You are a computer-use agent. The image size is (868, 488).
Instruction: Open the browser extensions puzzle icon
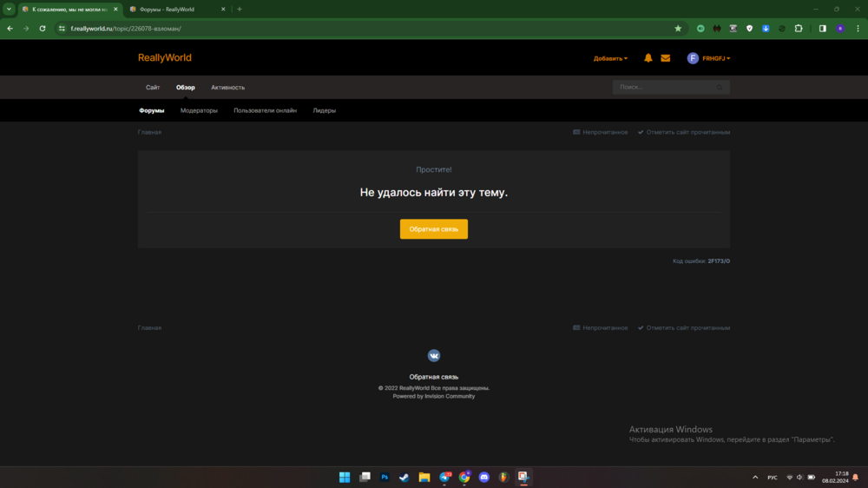tap(799, 29)
